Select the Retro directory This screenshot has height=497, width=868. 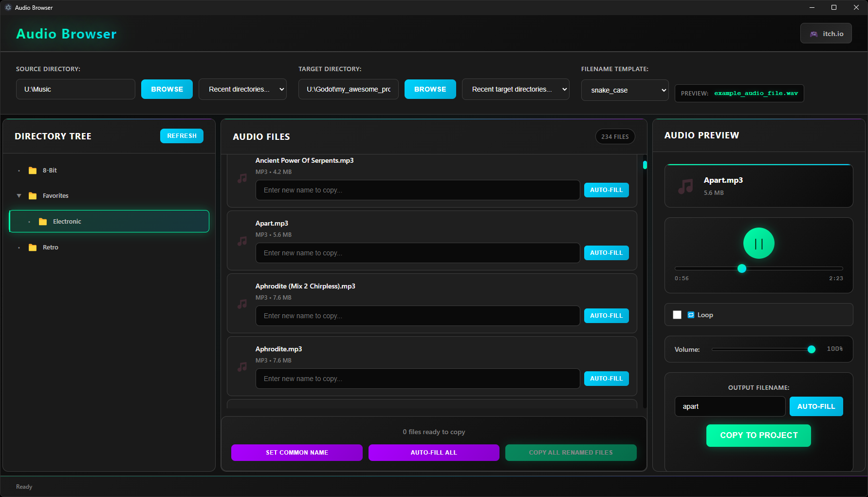[x=109, y=248]
